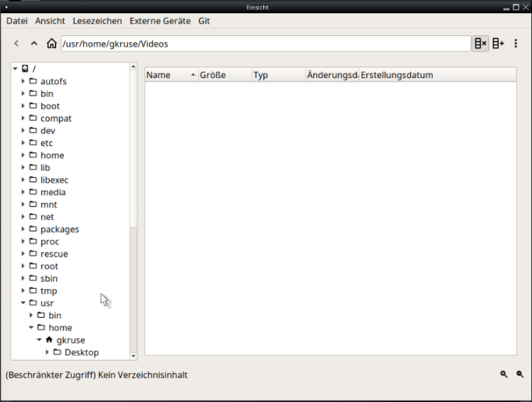The height and width of the screenshot is (402, 532).
Task: Go back with the left arrow
Action: (17, 44)
